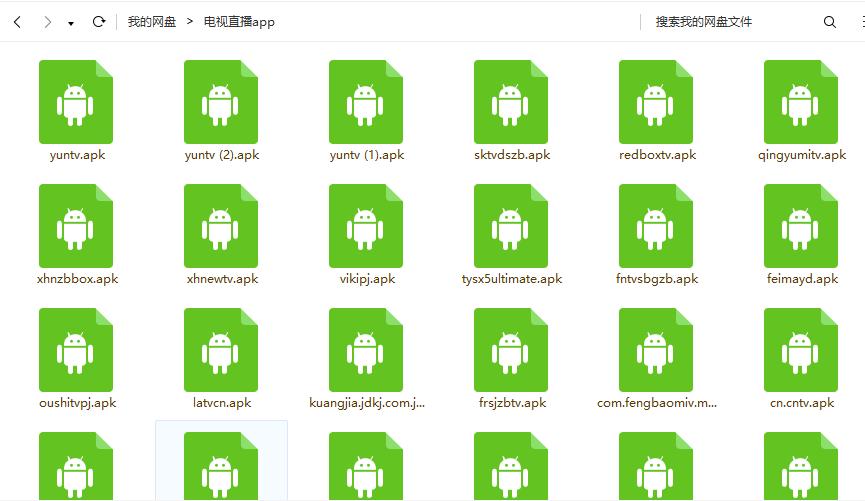Click the sktvdszb.apk filename label

pyautogui.click(x=512, y=155)
